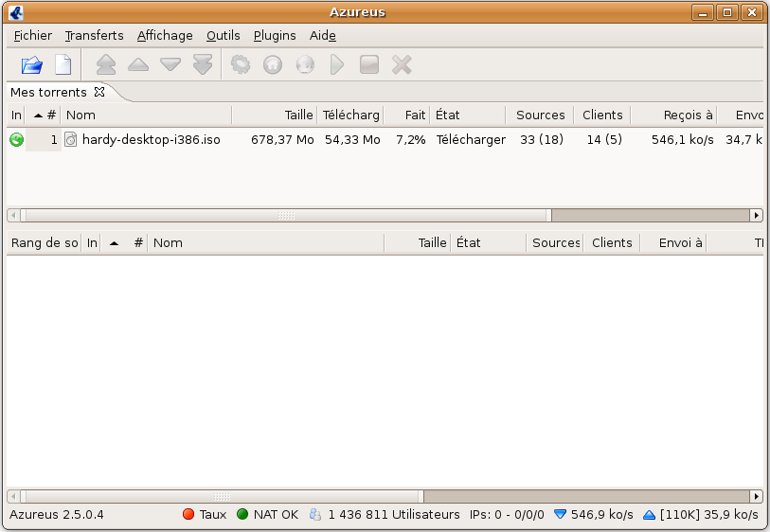Image resolution: width=770 pixels, height=532 pixels.
Task: Click upper horizontal scrollbar right arrow
Action: click(x=756, y=215)
